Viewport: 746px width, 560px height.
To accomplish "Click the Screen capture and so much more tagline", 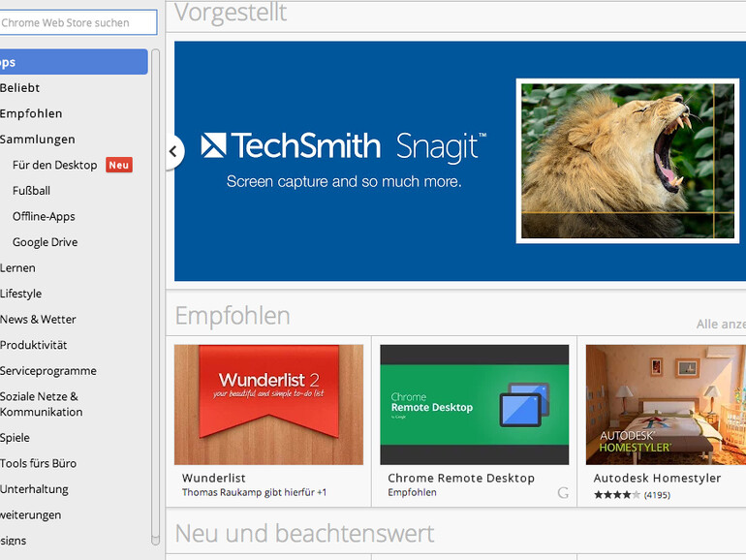I will [344, 181].
